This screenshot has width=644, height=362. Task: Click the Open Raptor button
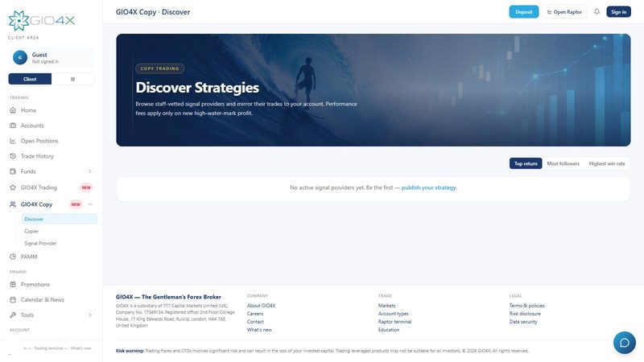click(564, 12)
